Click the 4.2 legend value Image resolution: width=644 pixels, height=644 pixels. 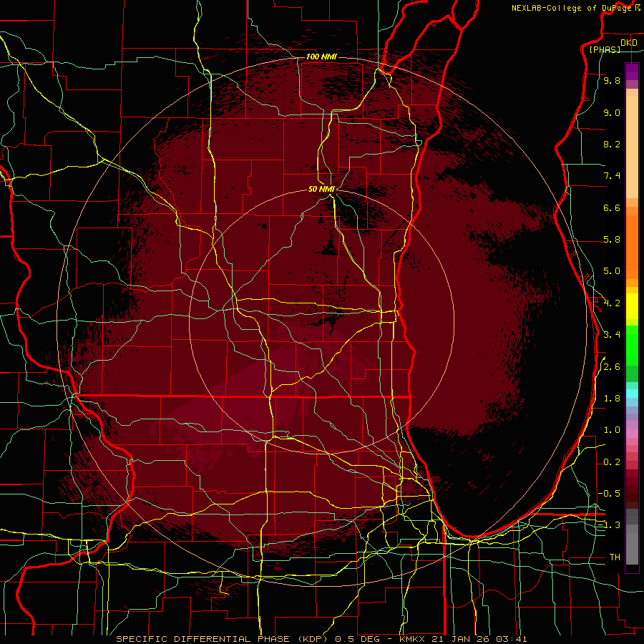pos(612,303)
